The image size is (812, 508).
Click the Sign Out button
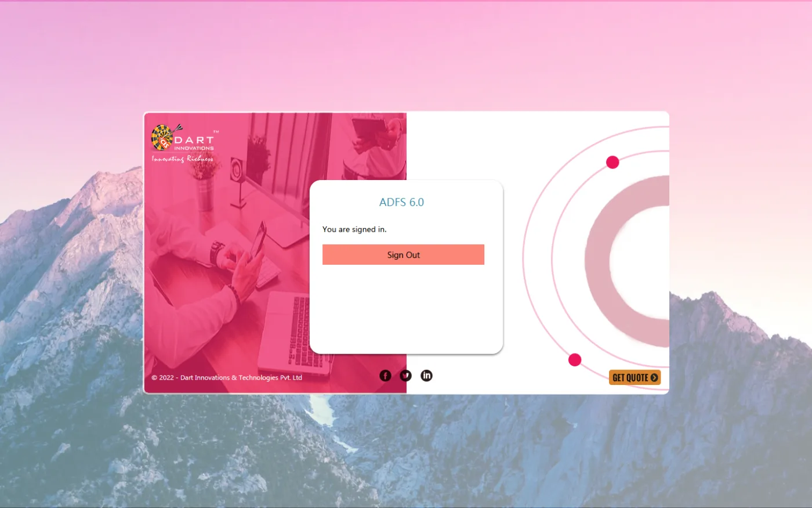[403, 254]
